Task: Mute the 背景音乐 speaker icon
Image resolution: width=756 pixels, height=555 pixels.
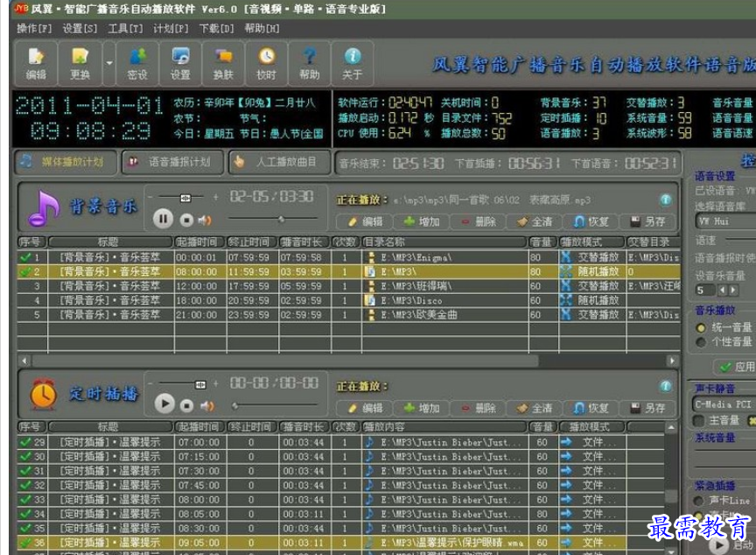Action: pos(205,221)
